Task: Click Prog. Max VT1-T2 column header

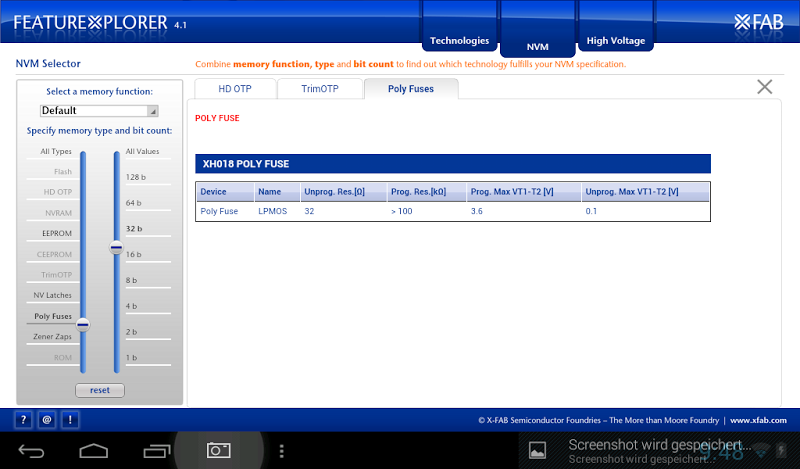Action: tap(524, 192)
